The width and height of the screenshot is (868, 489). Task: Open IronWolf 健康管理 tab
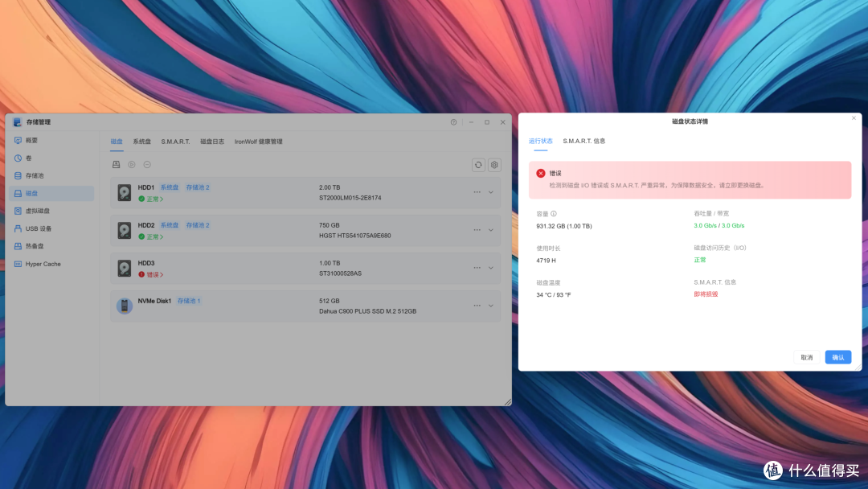click(x=259, y=142)
